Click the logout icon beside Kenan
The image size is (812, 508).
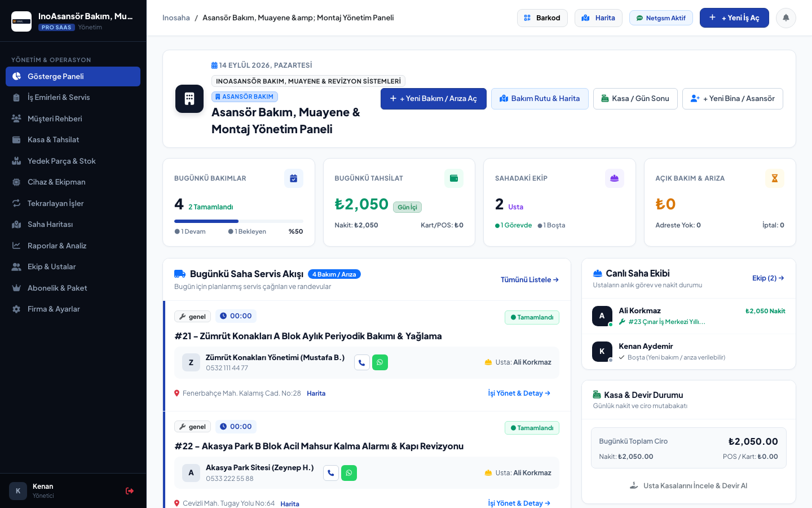[x=130, y=491]
